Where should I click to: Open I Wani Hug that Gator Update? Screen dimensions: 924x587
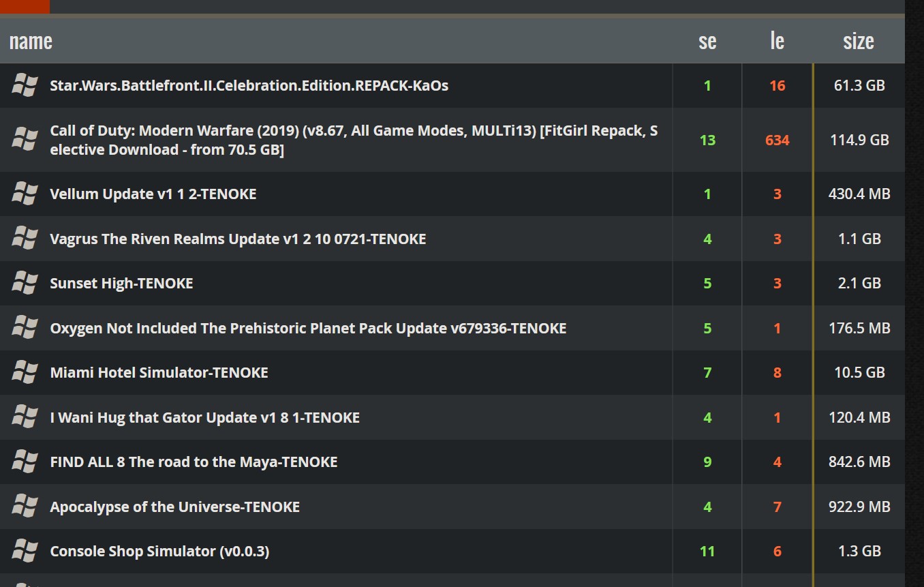204,417
